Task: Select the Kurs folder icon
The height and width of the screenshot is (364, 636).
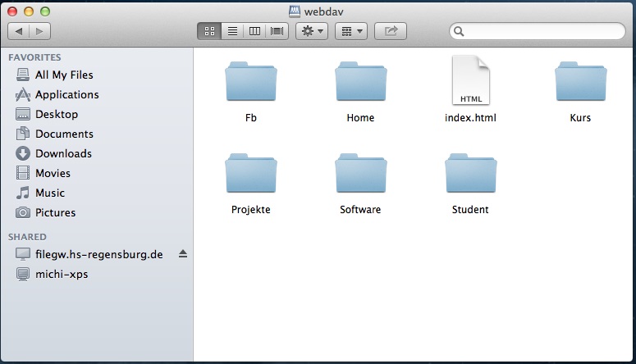Action: [x=581, y=81]
